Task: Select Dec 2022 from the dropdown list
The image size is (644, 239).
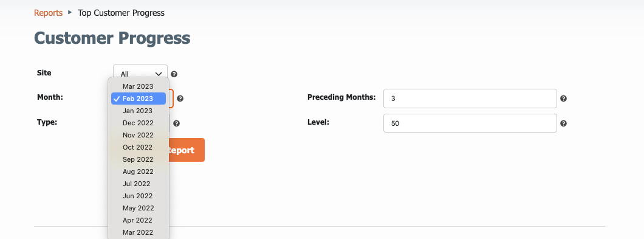Action: tap(139, 123)
